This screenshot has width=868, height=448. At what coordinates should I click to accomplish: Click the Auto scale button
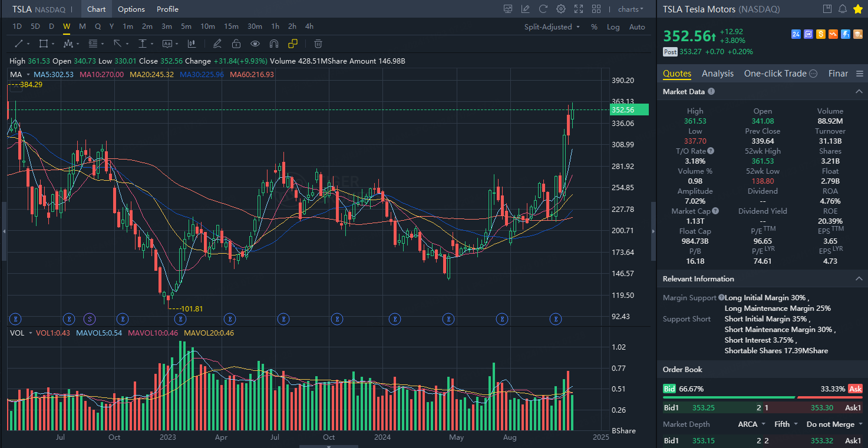tap(637, 26)
